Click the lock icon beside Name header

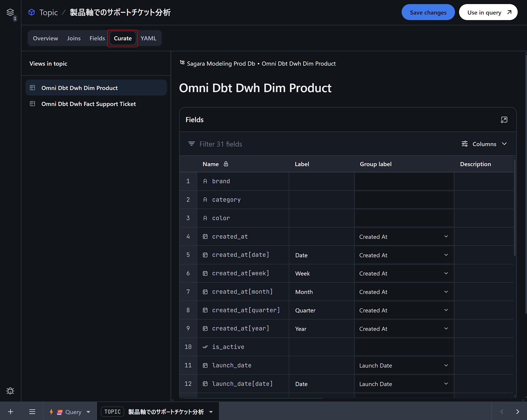coord(226,164)
